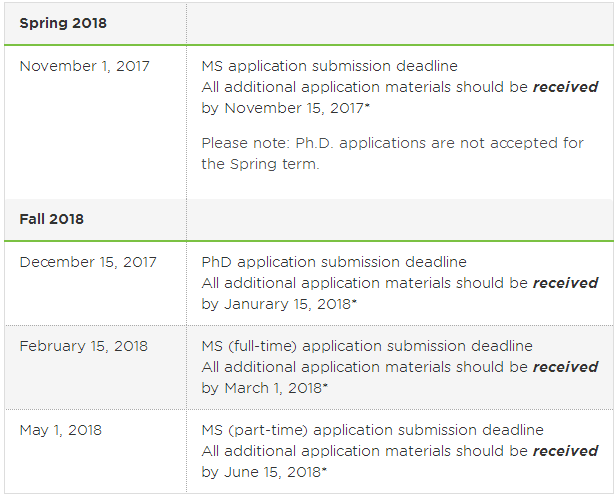Select the May 1, 2018 date cell

(60, 430)
